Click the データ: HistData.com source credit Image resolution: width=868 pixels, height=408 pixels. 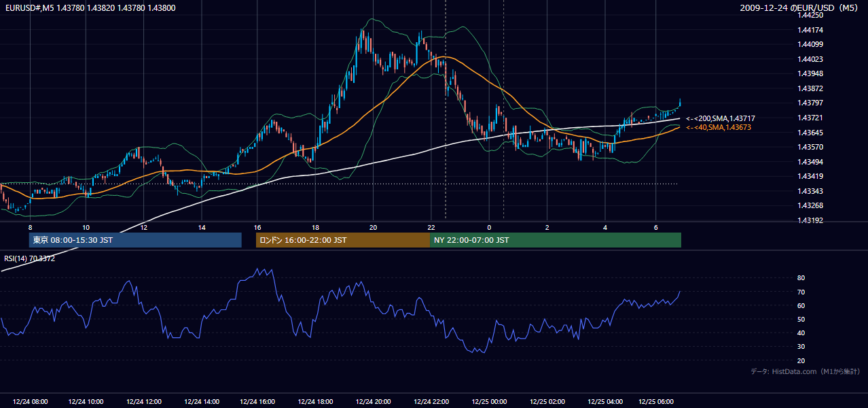click(806, 372)
